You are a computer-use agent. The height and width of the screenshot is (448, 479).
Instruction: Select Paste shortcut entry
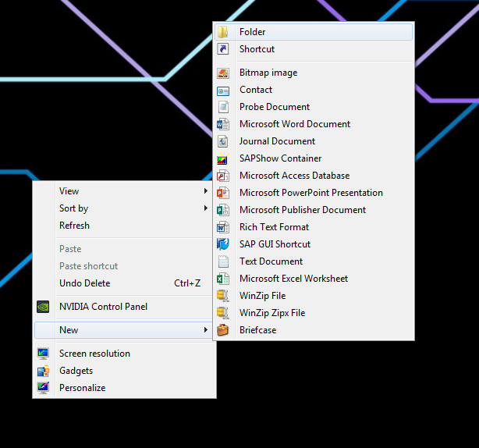(123, 266)
